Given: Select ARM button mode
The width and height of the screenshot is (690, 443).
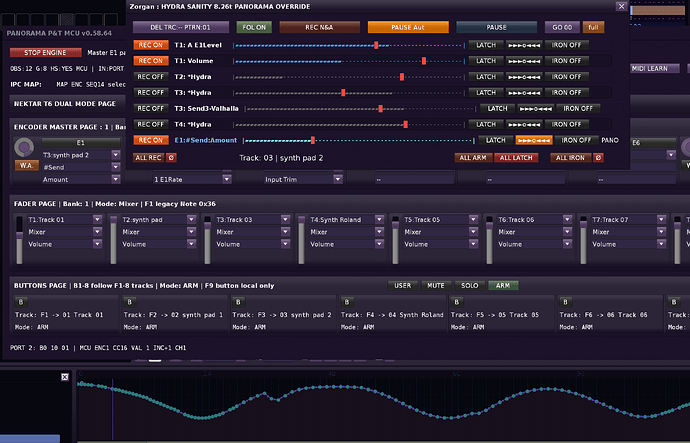Looking at the screenshot, I should pyautogui.click(x=503, y=286).
